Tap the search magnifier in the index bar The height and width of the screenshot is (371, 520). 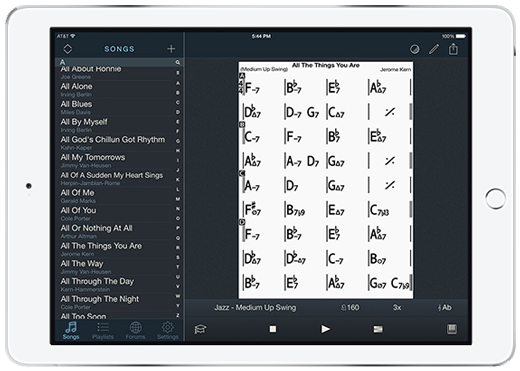(x=178, y=62)
